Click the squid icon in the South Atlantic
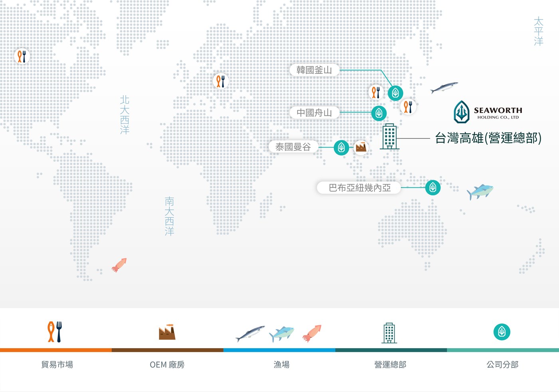559x392 pixels. [x=119, y=265]
